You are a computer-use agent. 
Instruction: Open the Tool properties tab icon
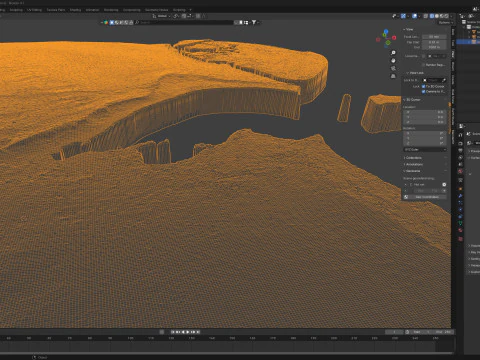pos(460,135)
